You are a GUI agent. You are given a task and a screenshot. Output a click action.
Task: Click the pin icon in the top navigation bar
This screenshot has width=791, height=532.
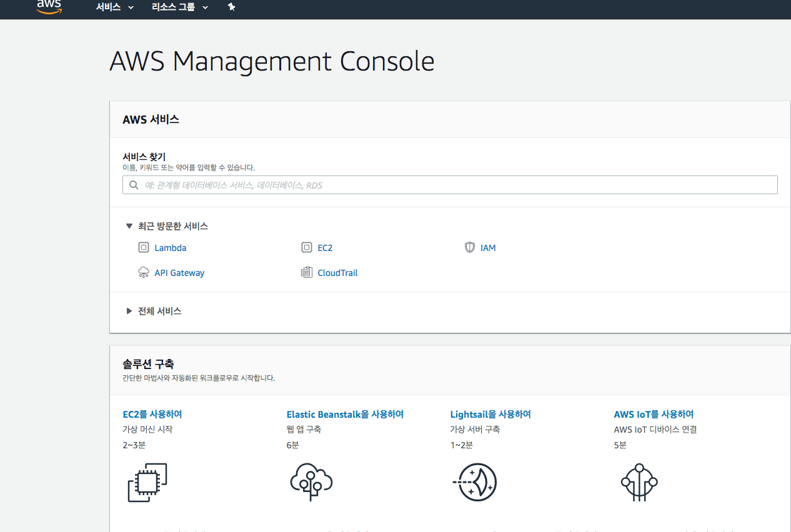[231, 7]
